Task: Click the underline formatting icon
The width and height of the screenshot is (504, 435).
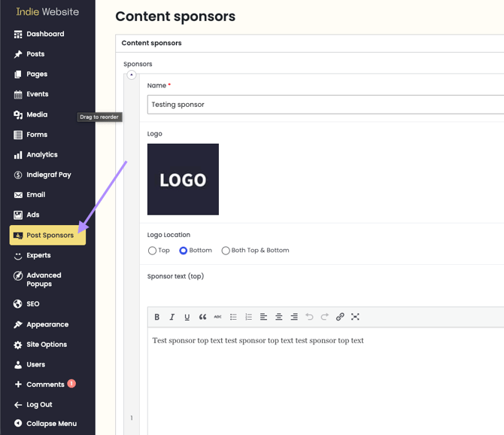Action: pos(187,317)
